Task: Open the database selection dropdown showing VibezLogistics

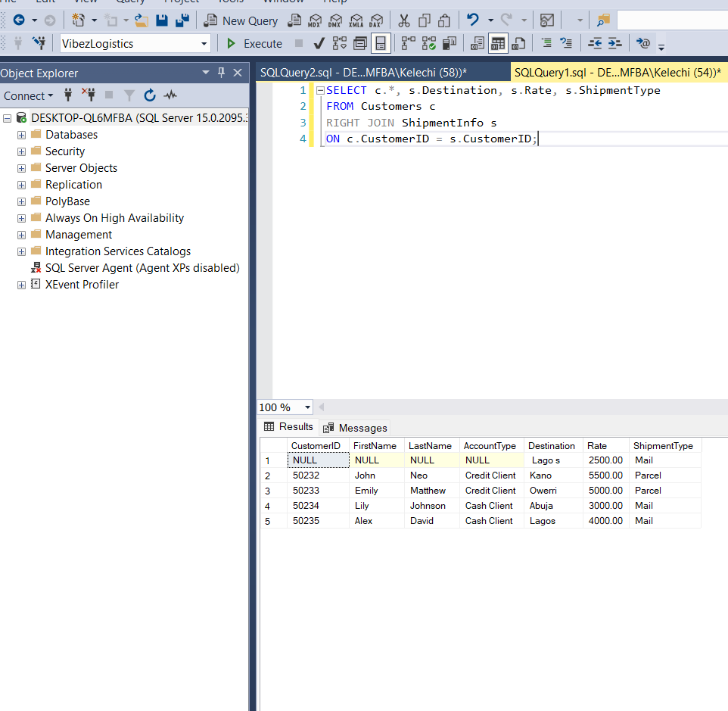Action: [204, 43]
